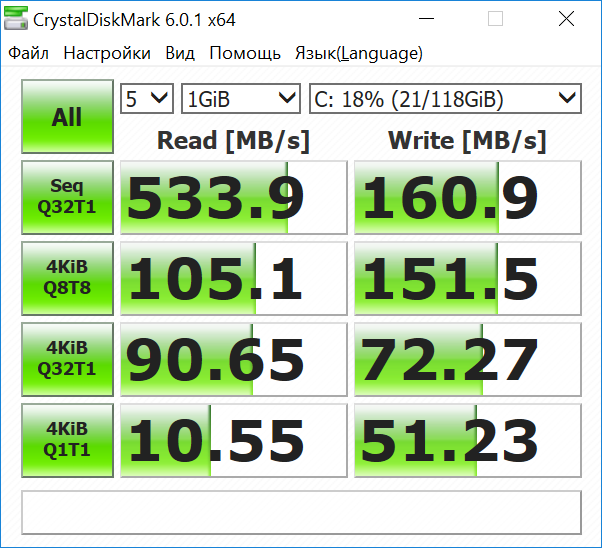Image resolution: width=602 pixels, height=548 pixels.
Task: Click the empty comment field at bottom
Action: click(301, 512)
